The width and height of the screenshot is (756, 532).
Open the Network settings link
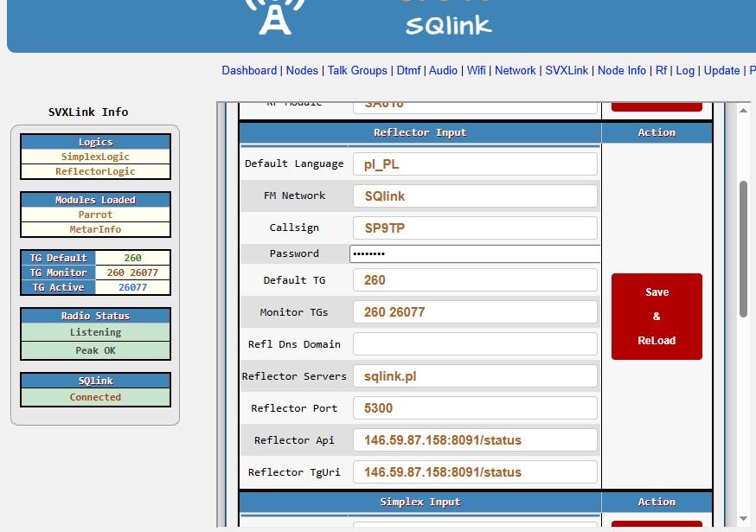516,71
